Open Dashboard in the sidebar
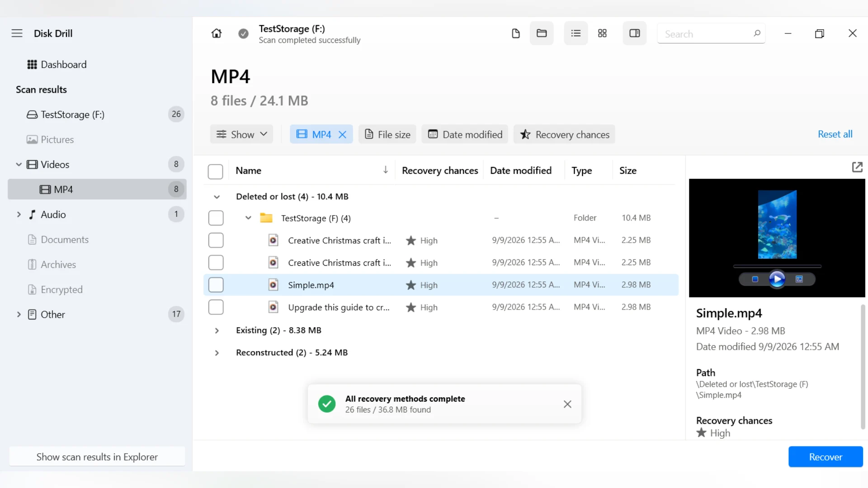 pos(97,65)
